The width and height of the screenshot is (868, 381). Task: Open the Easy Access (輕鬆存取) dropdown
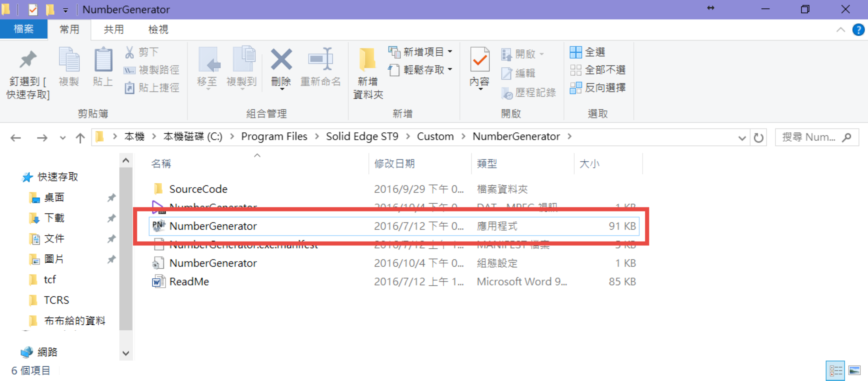421,70
